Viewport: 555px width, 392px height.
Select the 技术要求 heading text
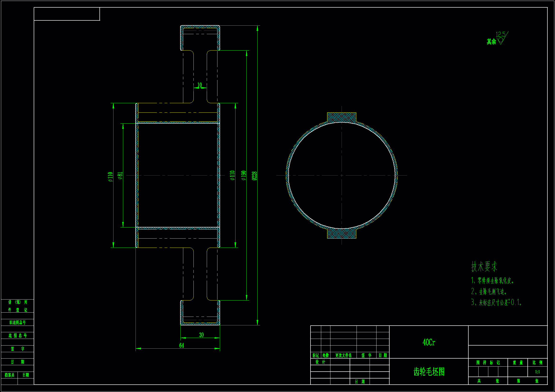pos(484,267)
